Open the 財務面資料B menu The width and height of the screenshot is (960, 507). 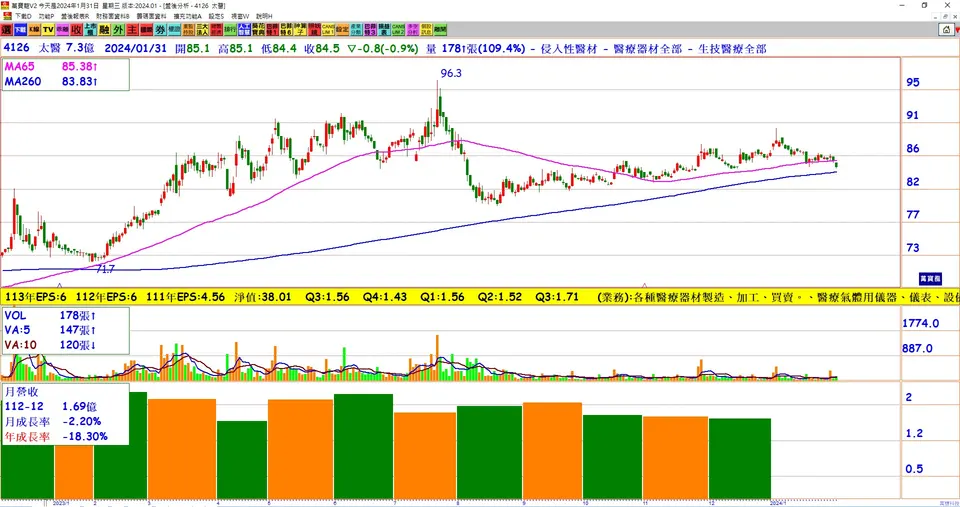113,16
